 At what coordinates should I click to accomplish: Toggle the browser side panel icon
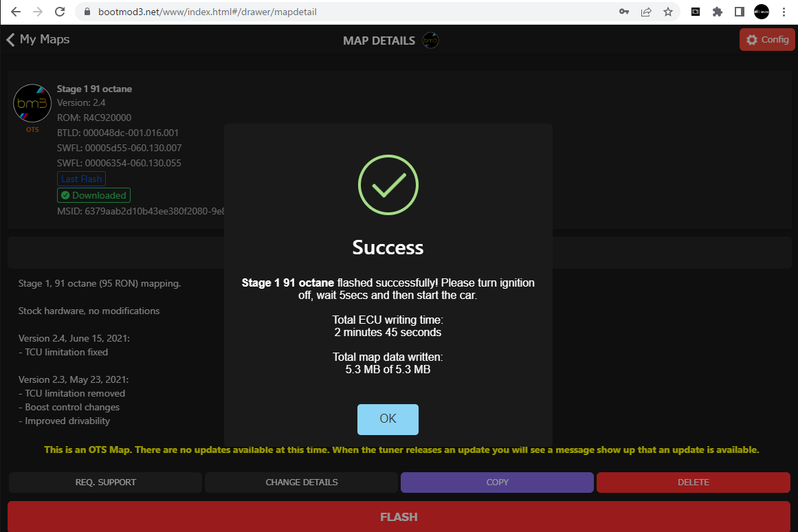click(740, 12)
